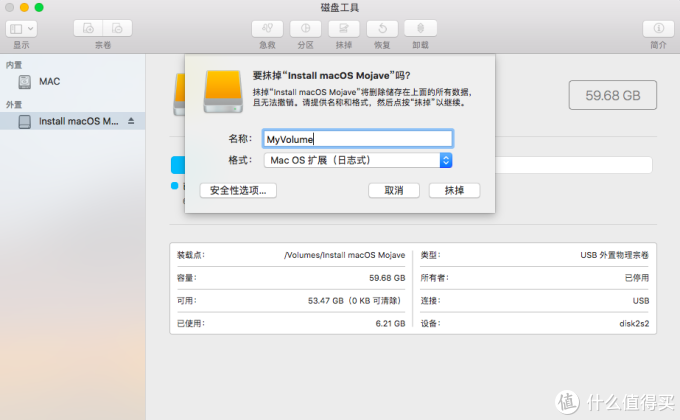Viewport: 680px width, 420px height.
Task: Click the First Aid (急救) toolbar icon
Action: coord(267,29)
